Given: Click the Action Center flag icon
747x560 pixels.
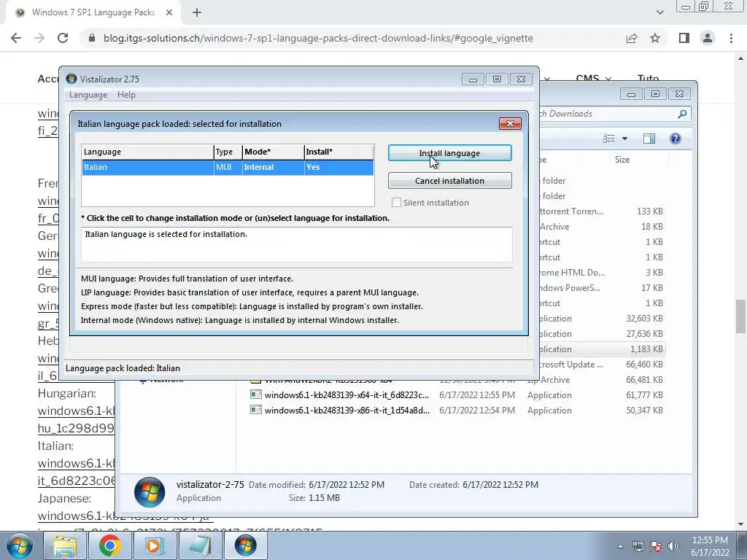Looking at the screenshot, I should 656,546.
